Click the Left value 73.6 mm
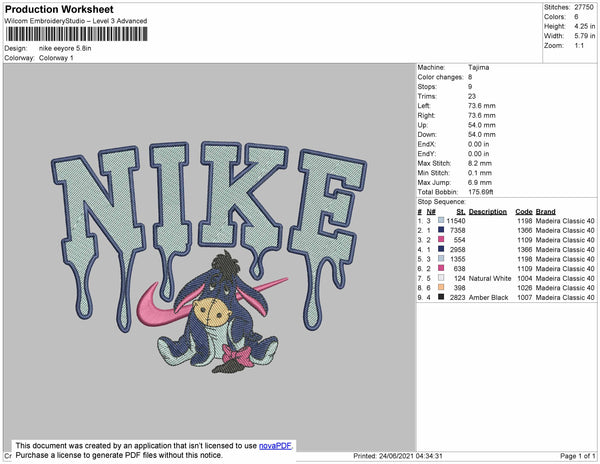This screenshot has width=600, height=464. pos(481,106)
